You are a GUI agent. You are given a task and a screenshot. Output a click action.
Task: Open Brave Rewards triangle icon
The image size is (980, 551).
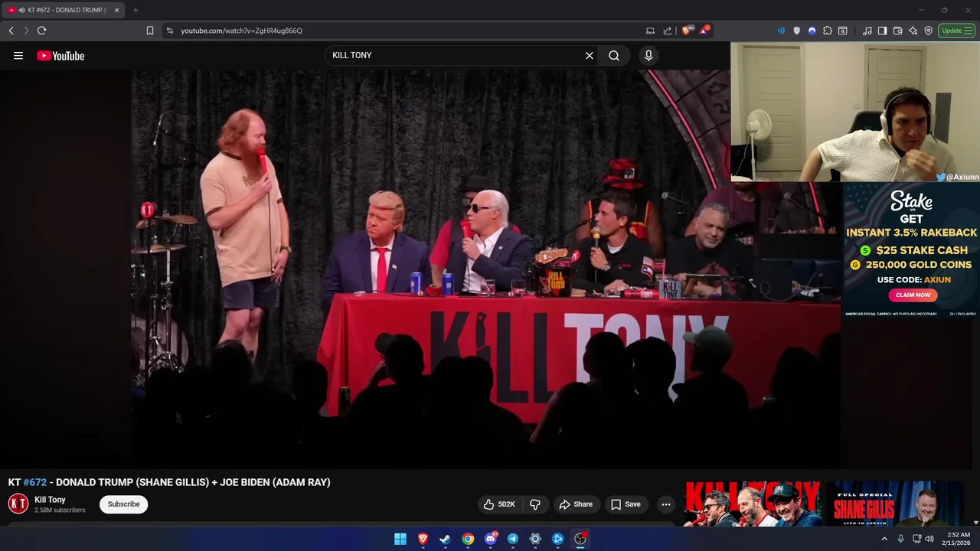704,31
